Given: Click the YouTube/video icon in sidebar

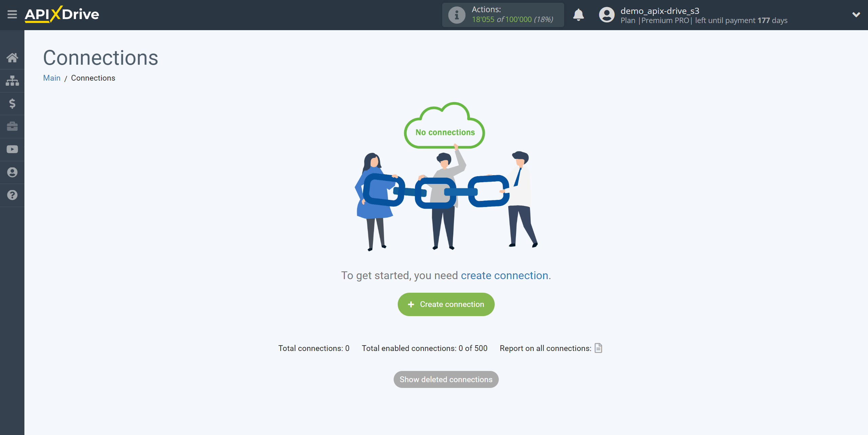Looking at the screenshot, I should click(x=12, y=149).
